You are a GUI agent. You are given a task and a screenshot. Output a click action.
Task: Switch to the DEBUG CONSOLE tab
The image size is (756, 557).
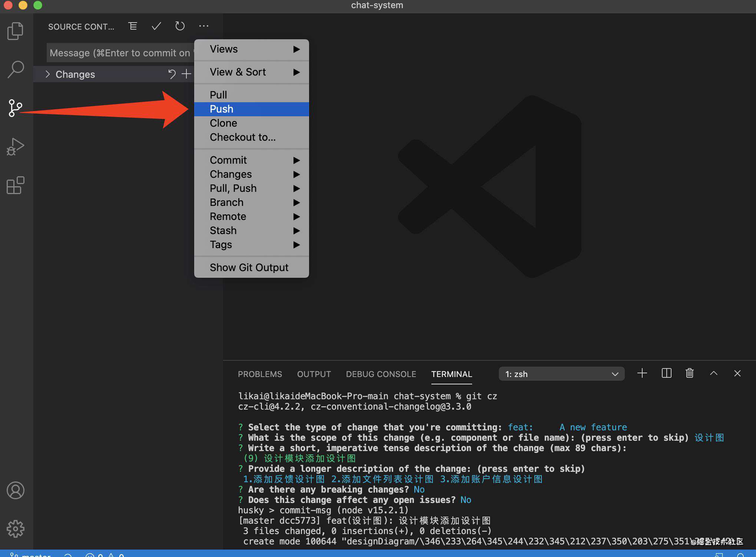(x=381, y=374)
